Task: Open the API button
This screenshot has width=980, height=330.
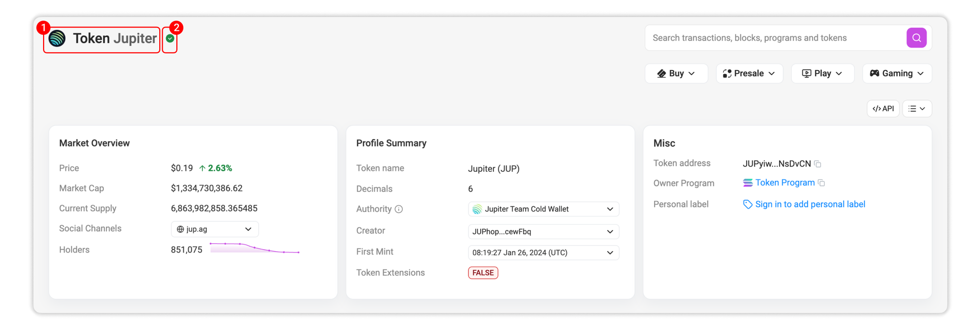Action: [883, 109]
